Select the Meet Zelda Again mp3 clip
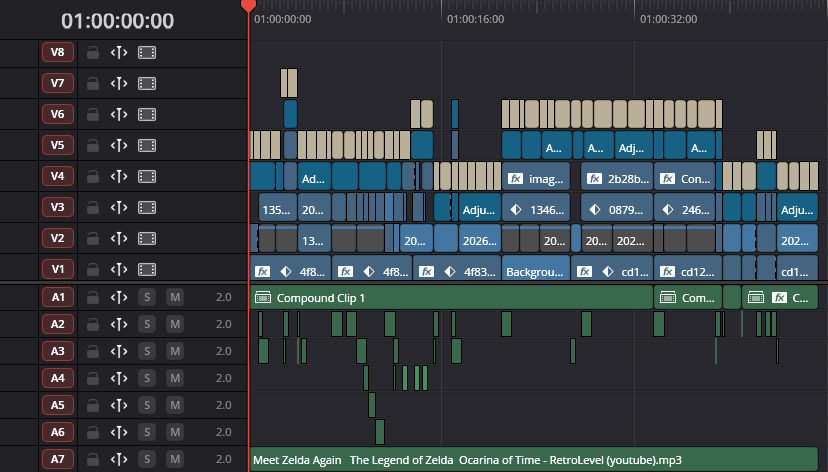The width and height of the screenshot is (828, 472). [534, 459]
